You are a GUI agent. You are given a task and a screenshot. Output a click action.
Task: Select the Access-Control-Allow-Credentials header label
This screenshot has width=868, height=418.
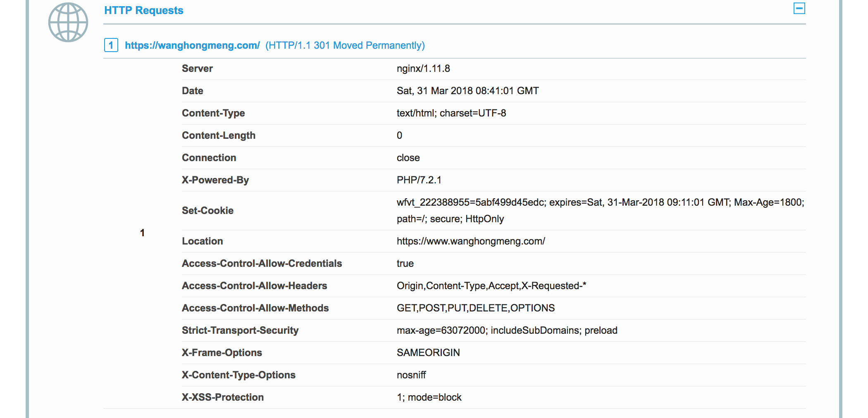point(262,264)
